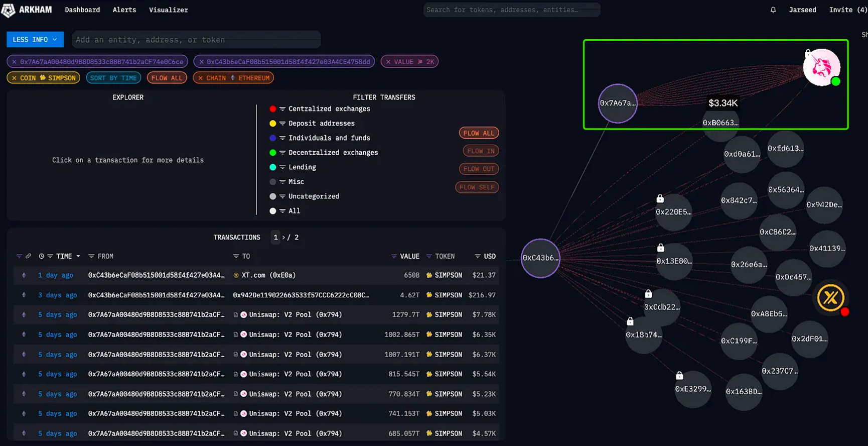868x446 pixels.
Task: Click the FLOW SELF button
Action: (x=477, y=187)
